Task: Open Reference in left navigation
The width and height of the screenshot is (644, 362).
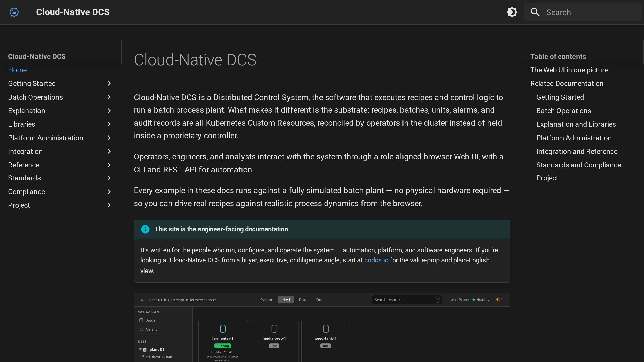Action: click(x=24, y=165)
